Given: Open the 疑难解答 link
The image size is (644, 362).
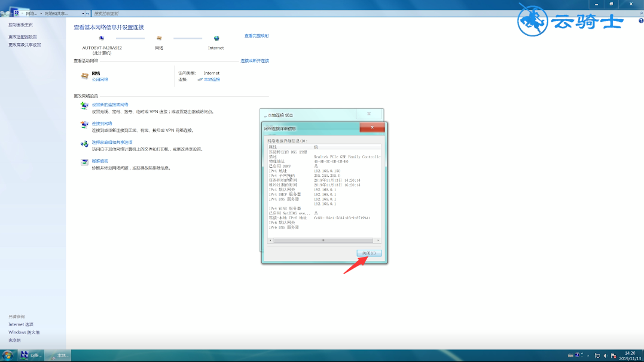Looking at the screenshot, I should pos(100,161).
